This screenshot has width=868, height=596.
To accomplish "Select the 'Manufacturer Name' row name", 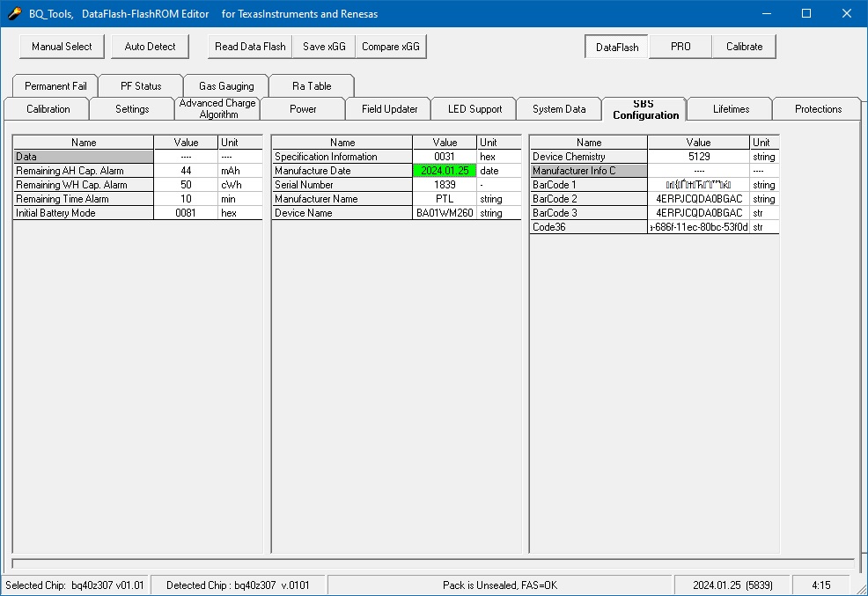I will click(342, 199).
